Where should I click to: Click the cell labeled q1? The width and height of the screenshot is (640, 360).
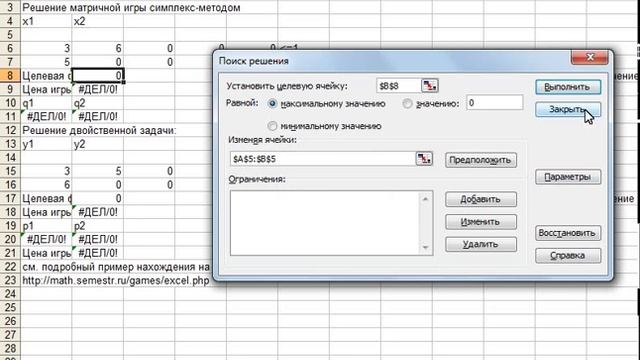(x=46, y=103)
